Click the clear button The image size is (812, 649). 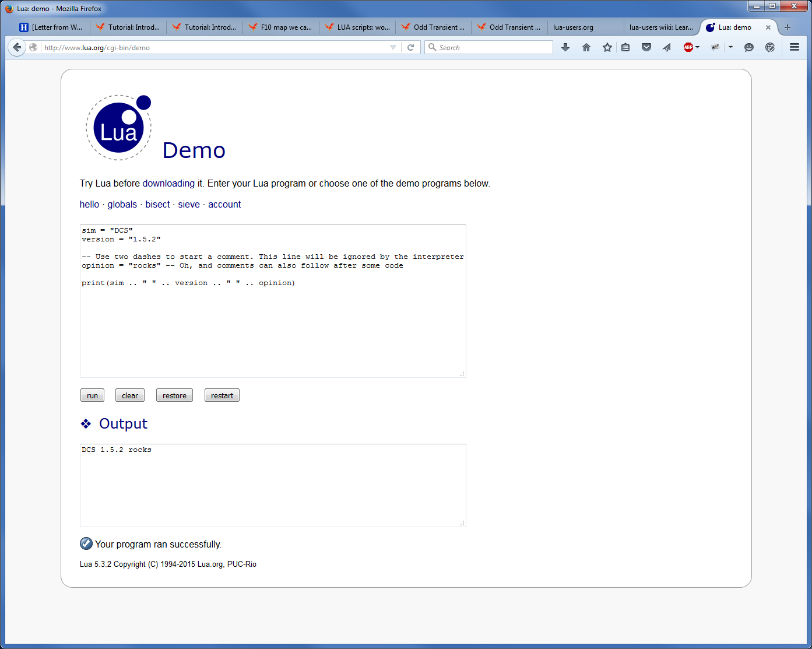point(130,395)
